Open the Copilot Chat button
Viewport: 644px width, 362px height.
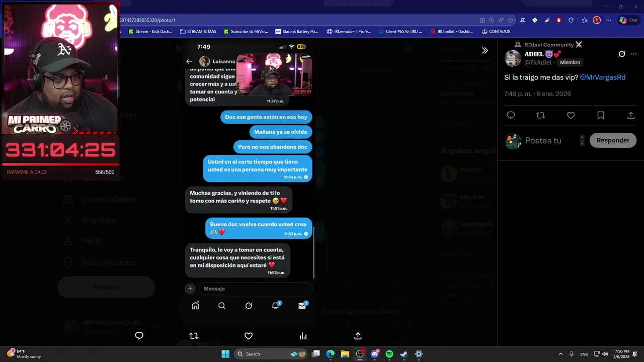click(x=629, y=20)
